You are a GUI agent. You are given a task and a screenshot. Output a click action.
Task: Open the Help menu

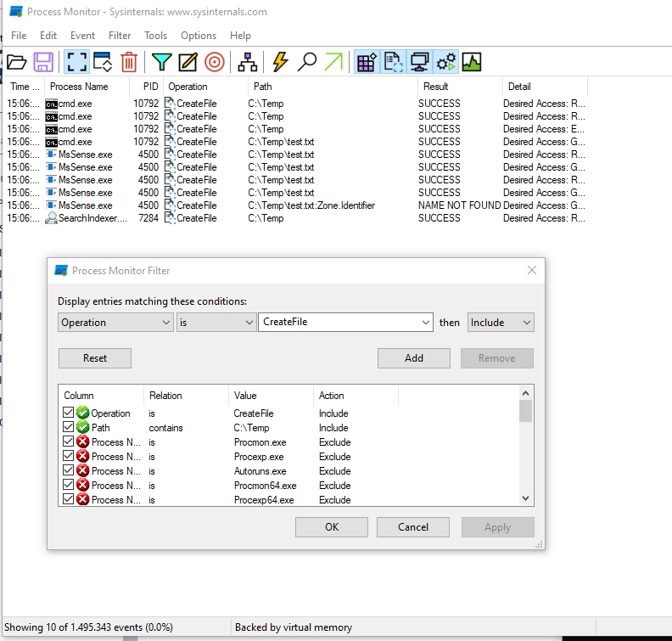click(x=240, y=36)
